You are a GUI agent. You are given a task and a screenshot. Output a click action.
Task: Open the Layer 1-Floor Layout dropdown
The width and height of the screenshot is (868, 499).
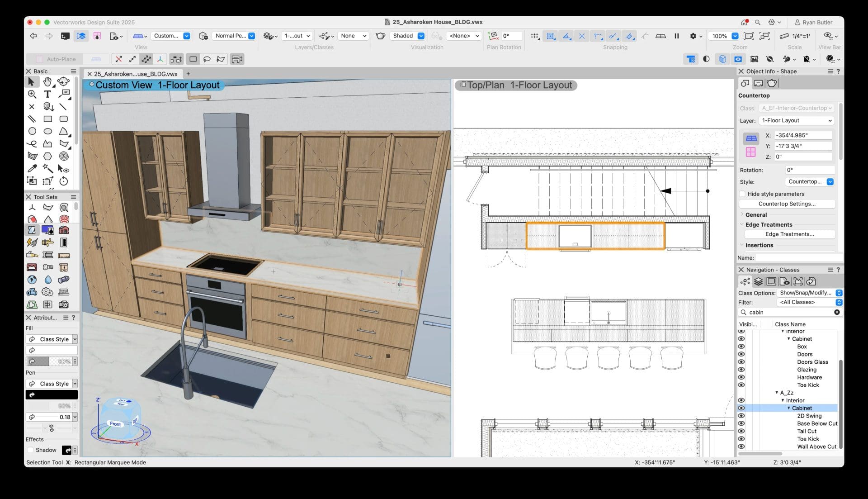[x=796, y=120]
